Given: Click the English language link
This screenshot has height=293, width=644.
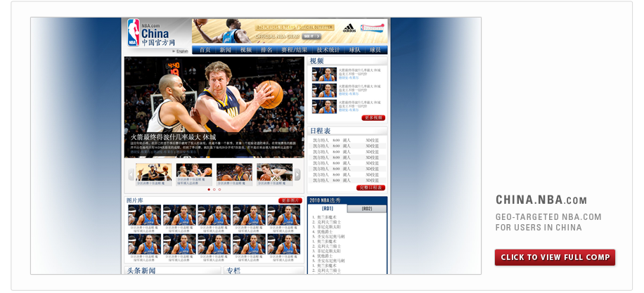Looking at the screenshot, I should pos(181,51).
